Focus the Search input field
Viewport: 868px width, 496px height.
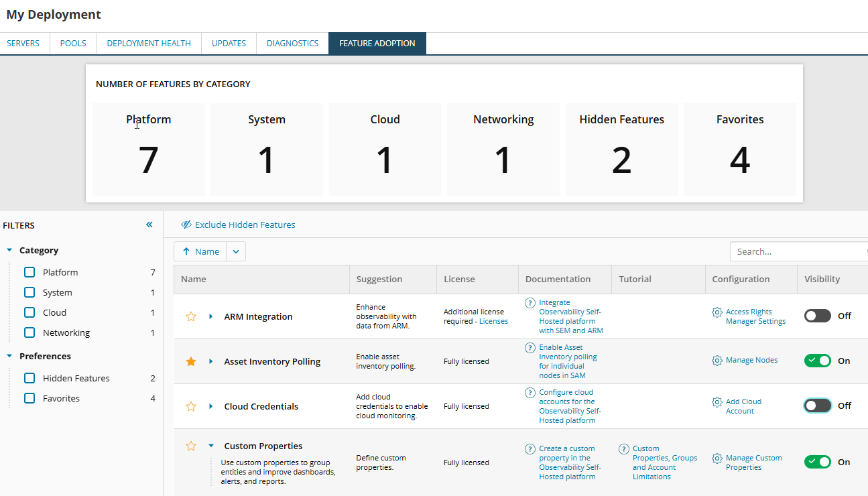tap(798, 251)
